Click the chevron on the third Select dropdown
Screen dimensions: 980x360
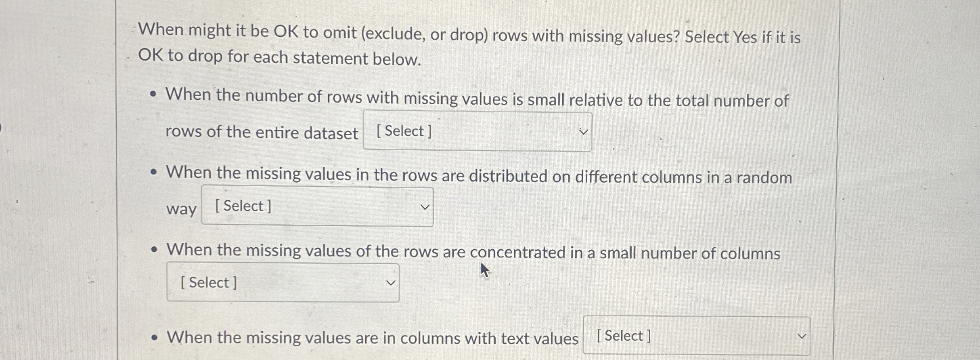click(390, 283)
